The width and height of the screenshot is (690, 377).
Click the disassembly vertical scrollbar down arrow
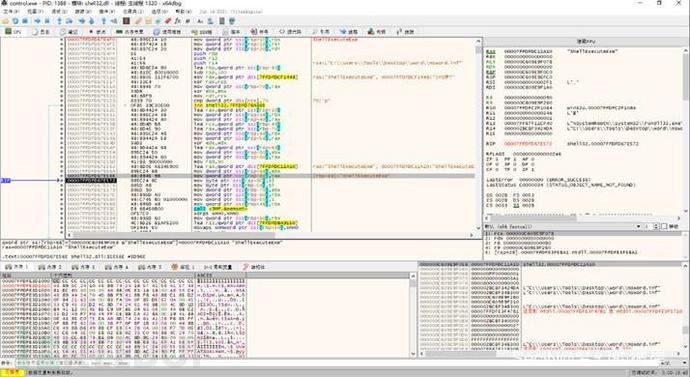478,228
